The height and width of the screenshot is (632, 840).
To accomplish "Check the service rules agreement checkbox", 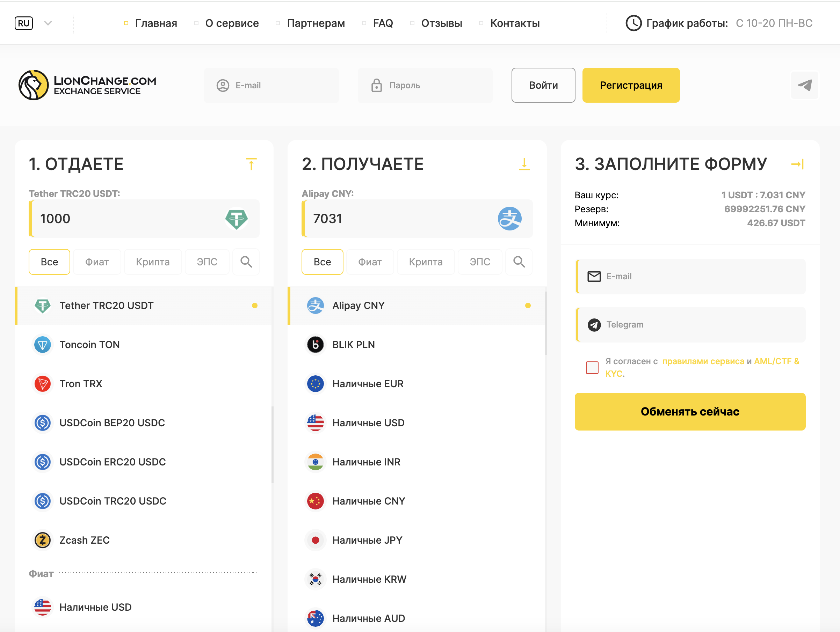I will pos(592,367).
